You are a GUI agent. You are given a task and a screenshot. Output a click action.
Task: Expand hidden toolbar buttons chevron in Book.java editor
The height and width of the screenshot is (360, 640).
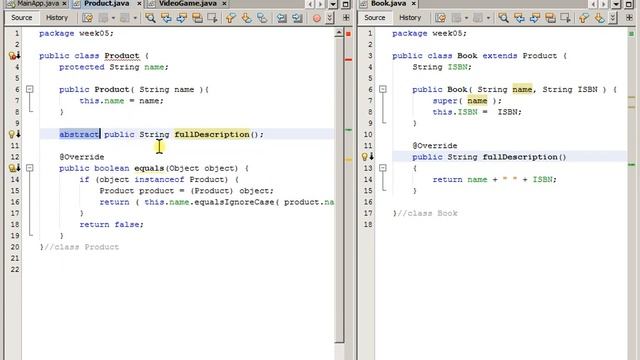(x=613, y=18)
